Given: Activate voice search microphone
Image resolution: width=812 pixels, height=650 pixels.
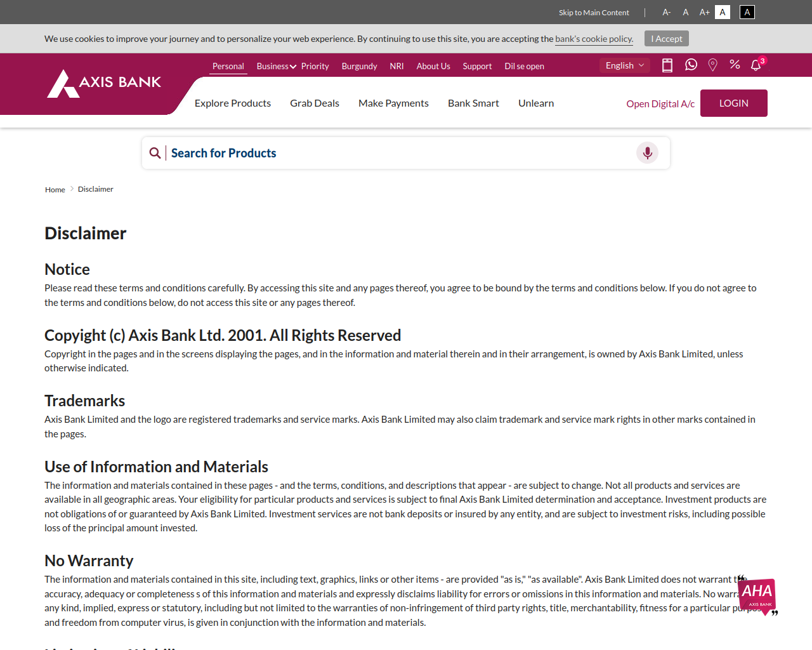Looking at the screenshot, I should point(647,153).
